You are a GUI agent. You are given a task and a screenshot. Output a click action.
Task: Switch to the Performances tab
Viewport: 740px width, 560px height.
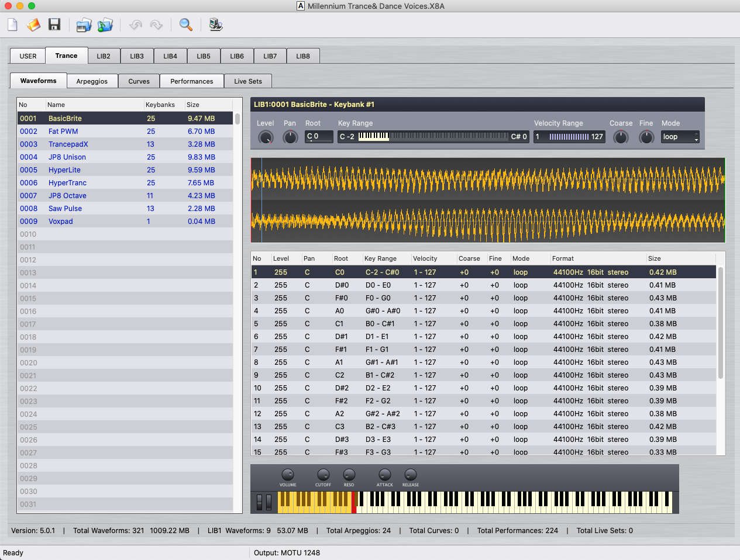(191, 81)
